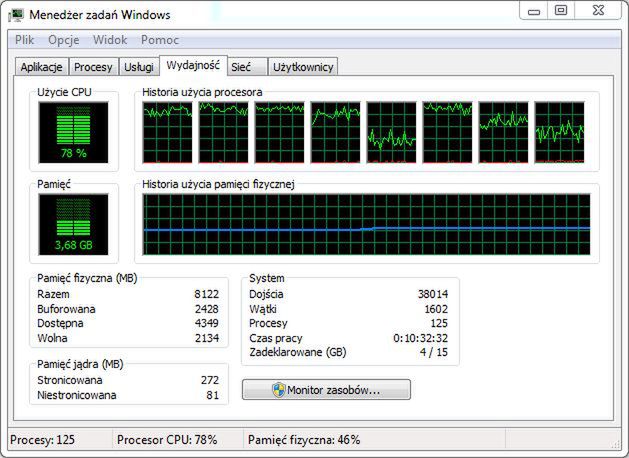Click the CPU usage 78 % meter
The width and height of the screenshot is (629, 458).
point(73,132)
